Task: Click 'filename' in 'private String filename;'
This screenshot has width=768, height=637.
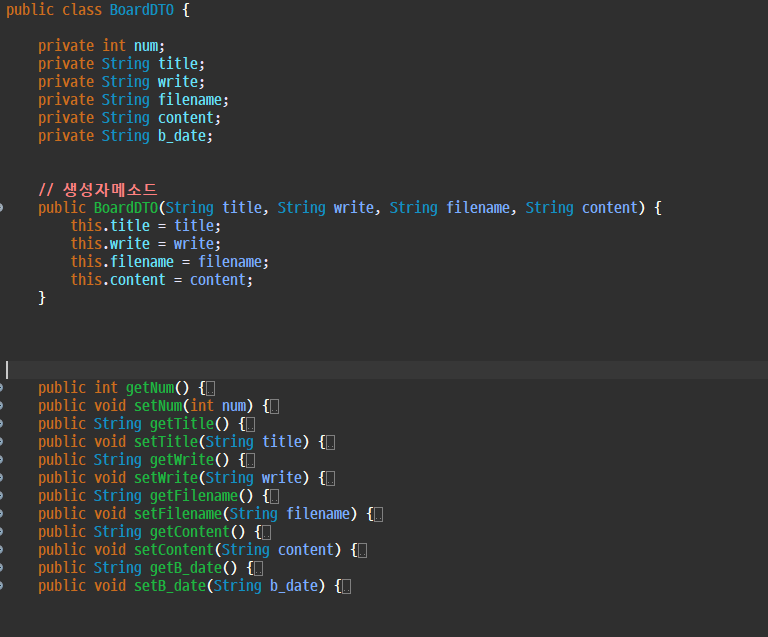Action: point(190,100)
